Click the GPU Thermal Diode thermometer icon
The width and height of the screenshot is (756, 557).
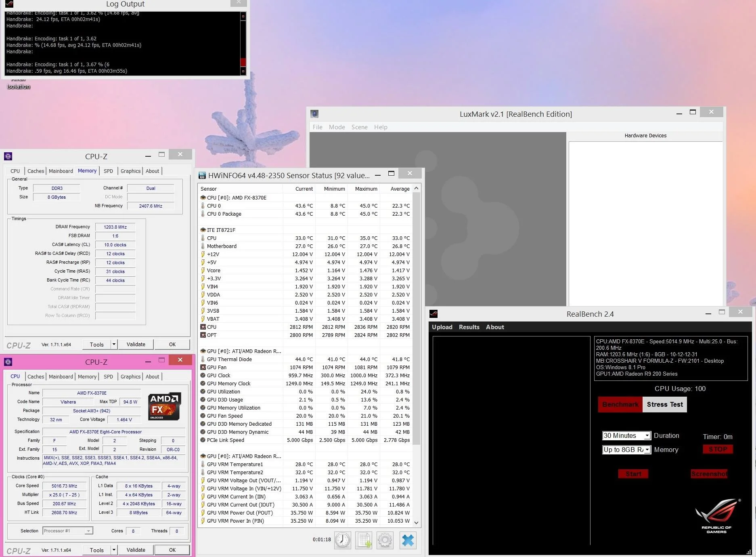[203, 359]
